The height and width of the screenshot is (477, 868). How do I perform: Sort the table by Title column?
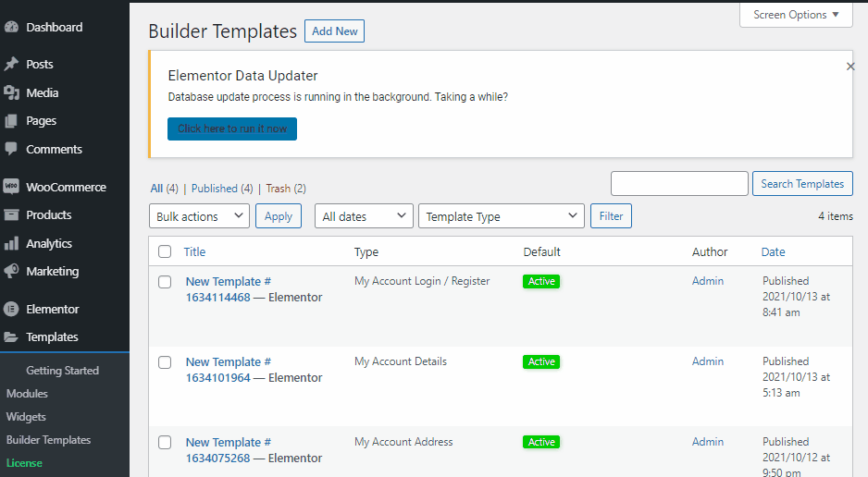[194, 252]
